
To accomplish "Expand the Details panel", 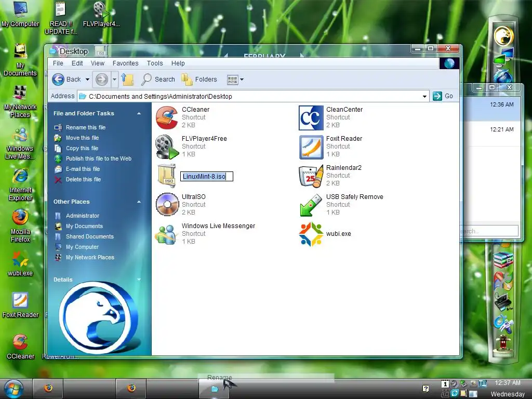I will coord(139,280).
